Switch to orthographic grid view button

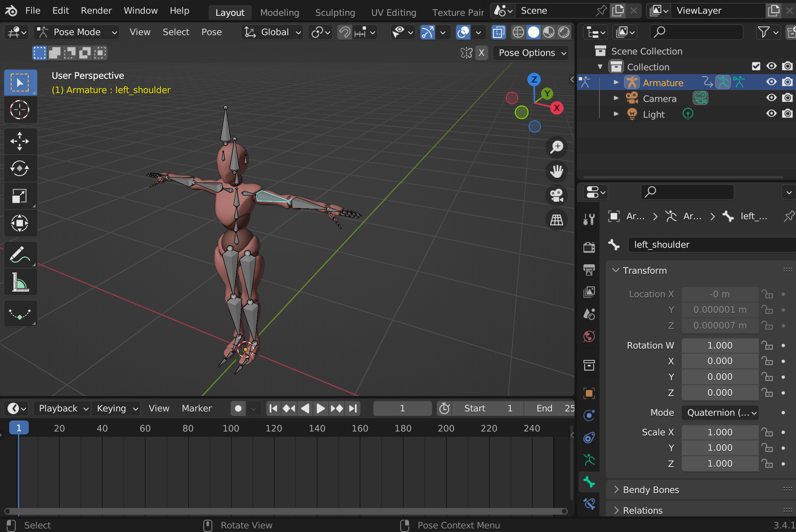pyautogui.click(x=557, y=220)
